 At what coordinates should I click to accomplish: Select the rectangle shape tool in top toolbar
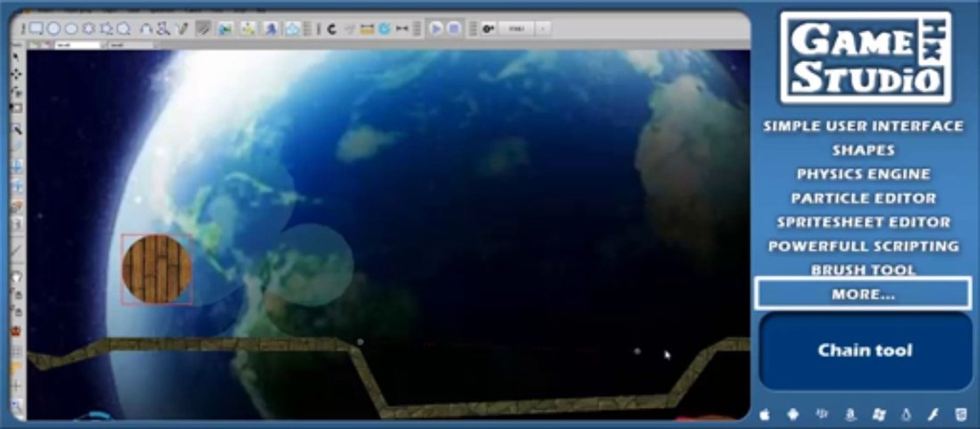pyautogui.click(x=36, y=28)
